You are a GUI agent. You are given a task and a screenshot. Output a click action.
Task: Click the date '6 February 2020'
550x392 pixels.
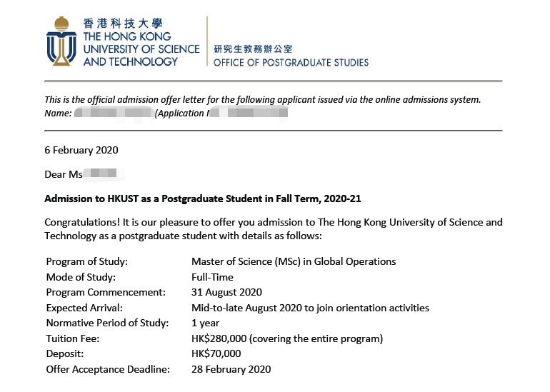point(81,150)
